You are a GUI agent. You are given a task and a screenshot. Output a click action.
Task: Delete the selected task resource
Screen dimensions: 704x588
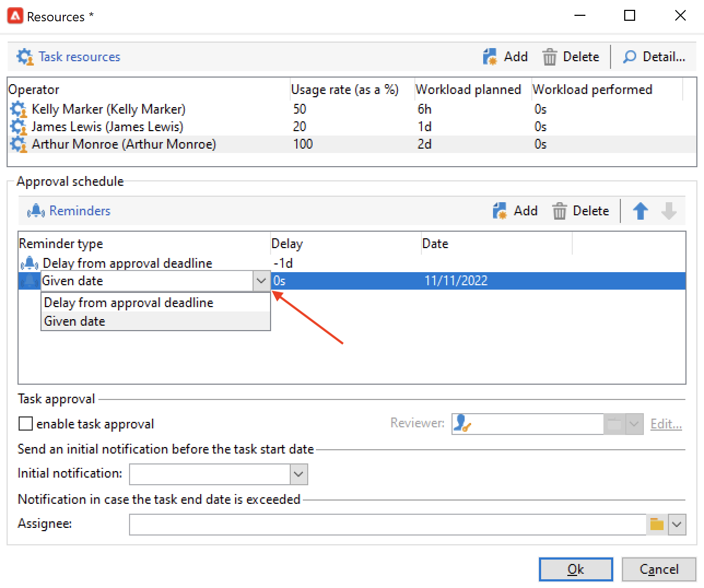pos(571,57)
